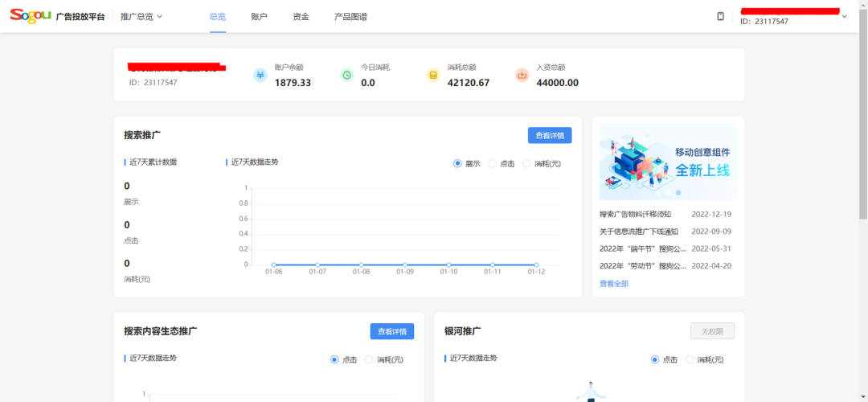
Task: Click the mobile phone icon in the header
Action: [721, 16]
